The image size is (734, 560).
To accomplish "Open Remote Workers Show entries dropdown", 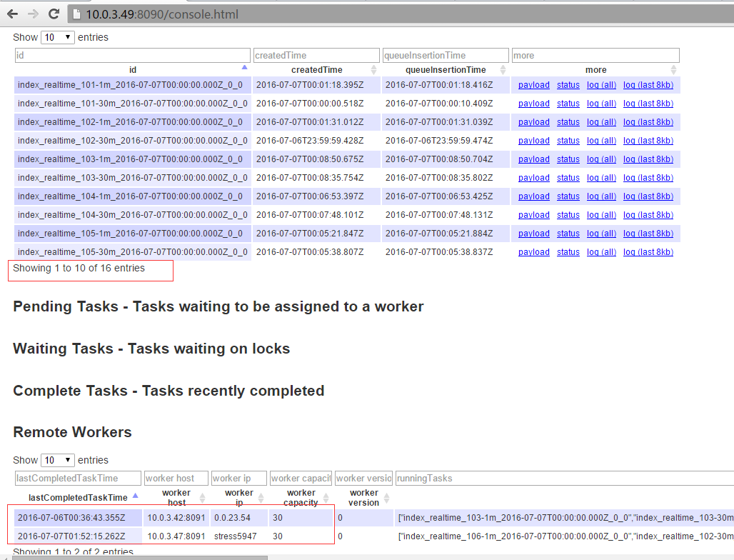I will [58, 460].
